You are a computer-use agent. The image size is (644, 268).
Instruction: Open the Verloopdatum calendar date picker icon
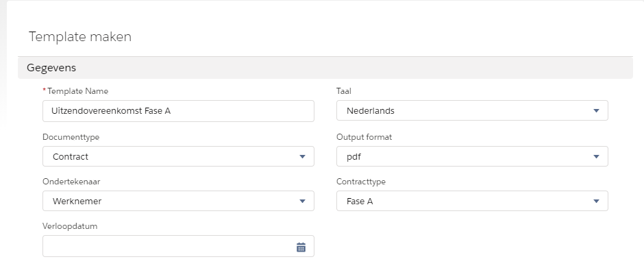point(301,247)
